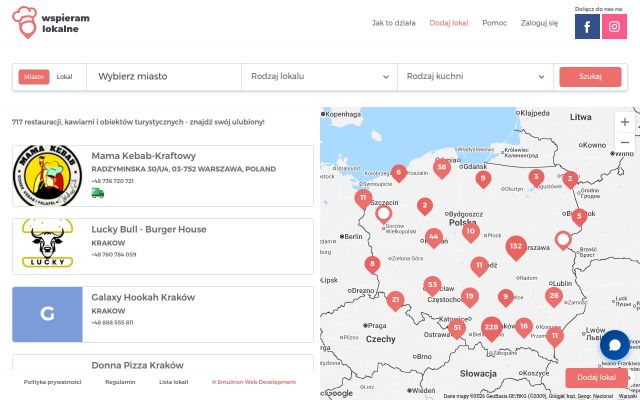Select the map cluster marker 53

pos(432,286)
